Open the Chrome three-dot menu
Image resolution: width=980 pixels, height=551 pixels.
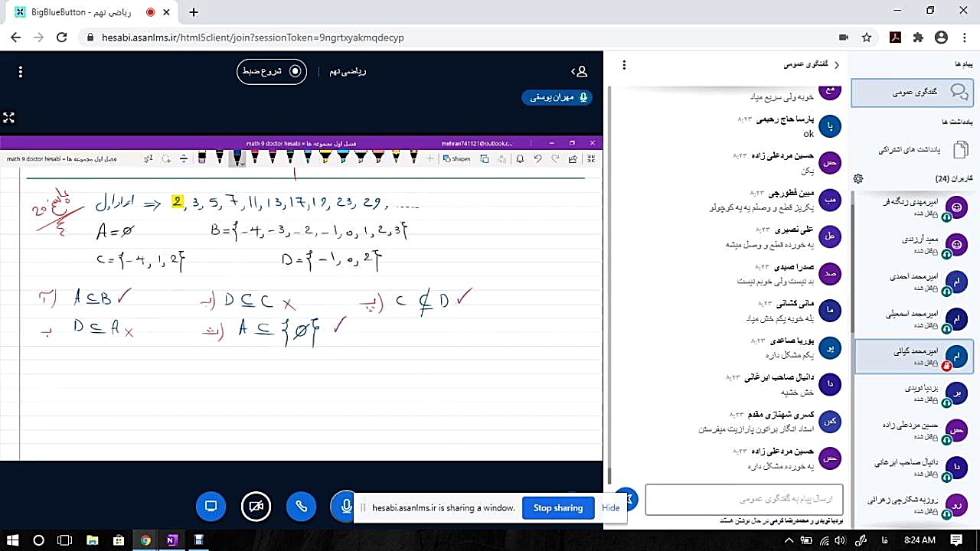coord(963,37)
